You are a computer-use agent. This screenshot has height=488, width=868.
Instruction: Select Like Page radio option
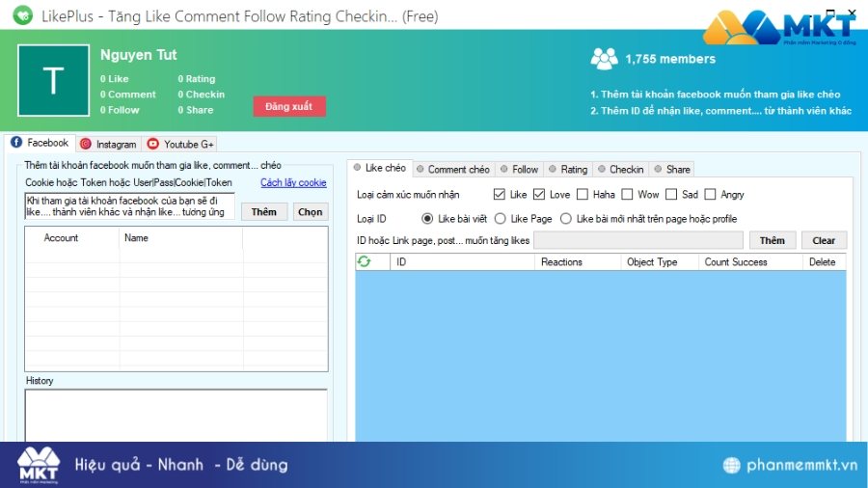[501, 219]
